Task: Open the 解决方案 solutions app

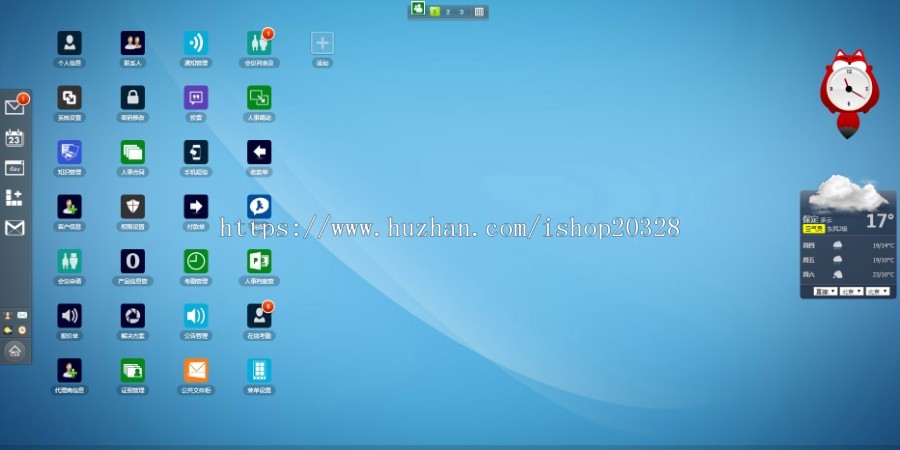Action: tap(133, 316)
